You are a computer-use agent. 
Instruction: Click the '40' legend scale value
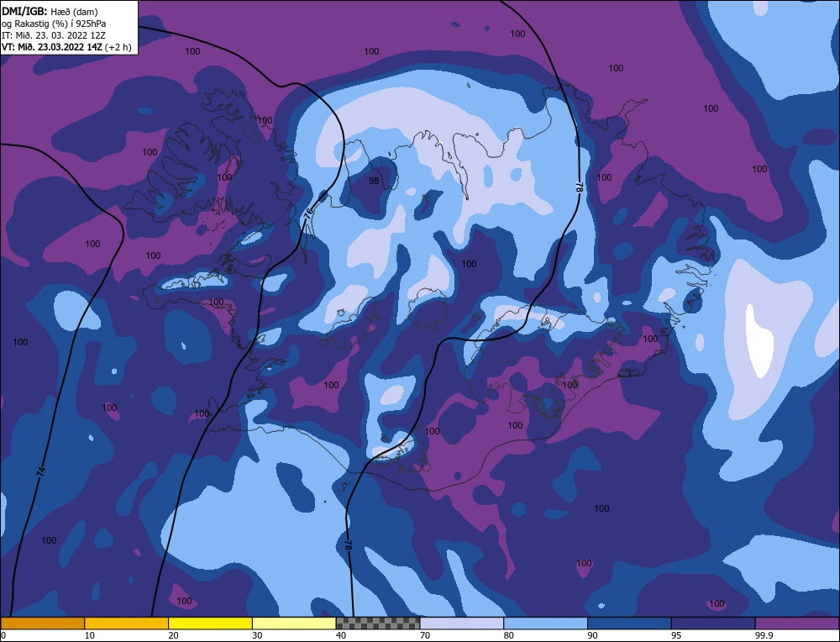point(341,635)
